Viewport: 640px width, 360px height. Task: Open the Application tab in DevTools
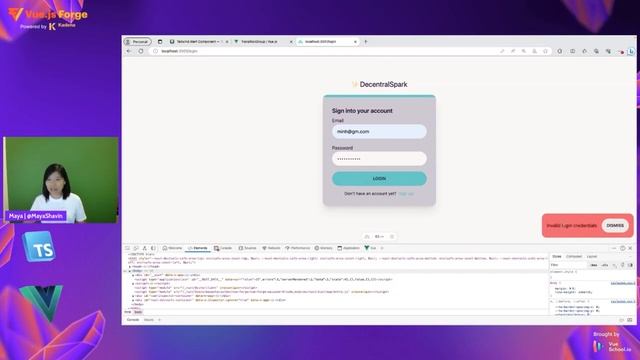point(349,248)
